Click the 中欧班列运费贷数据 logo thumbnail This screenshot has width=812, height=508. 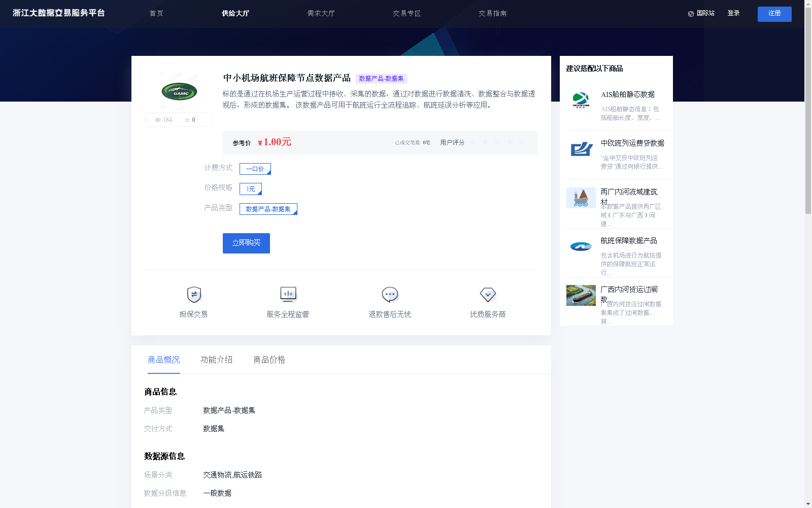[581, 149]
